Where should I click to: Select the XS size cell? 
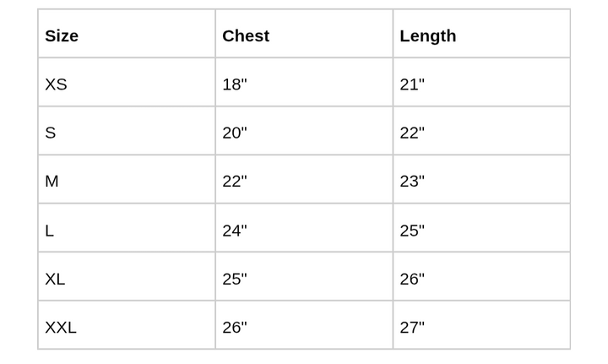click(56, 84)
